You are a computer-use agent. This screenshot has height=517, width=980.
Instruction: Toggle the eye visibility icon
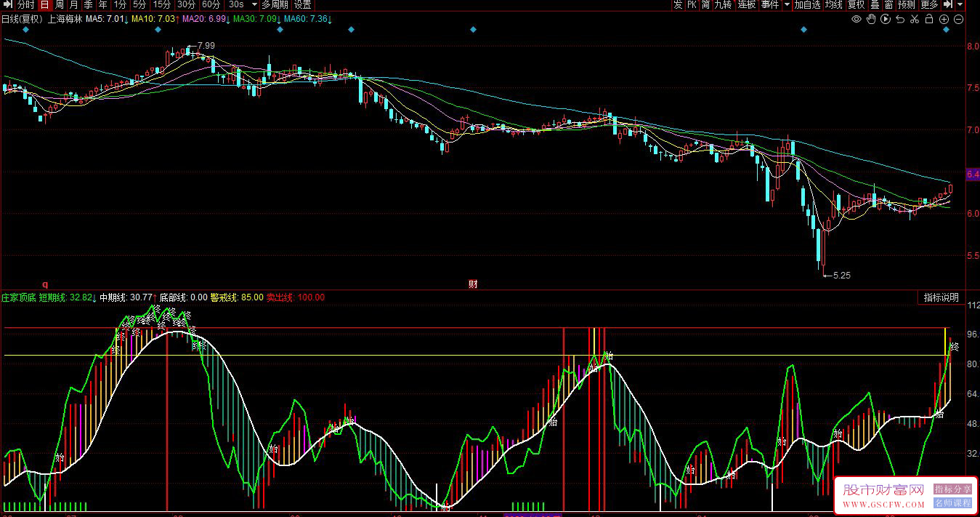click(x=857, y=19)
